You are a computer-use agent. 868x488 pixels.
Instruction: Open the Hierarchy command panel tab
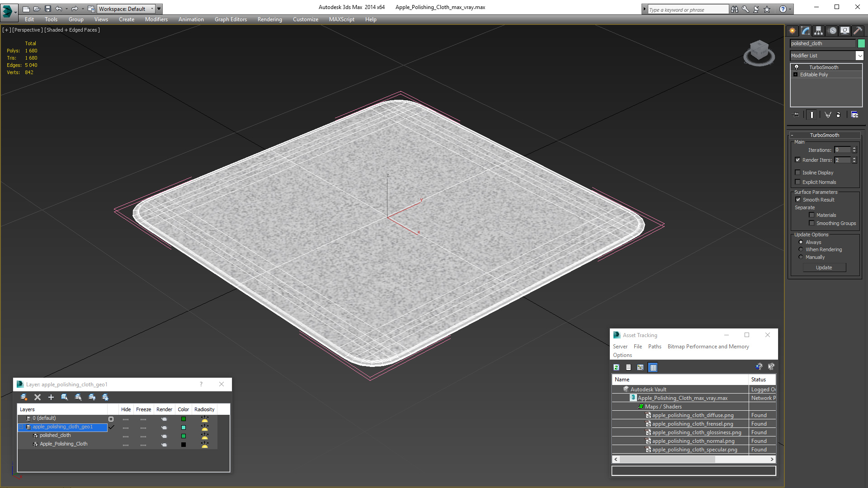pos(818,31)
